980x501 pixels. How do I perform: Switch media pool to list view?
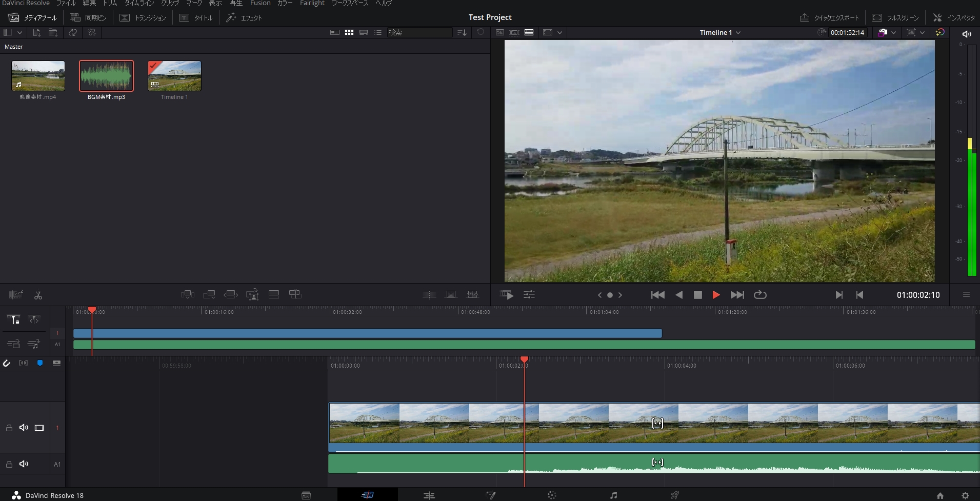click(x=378, y=32)
